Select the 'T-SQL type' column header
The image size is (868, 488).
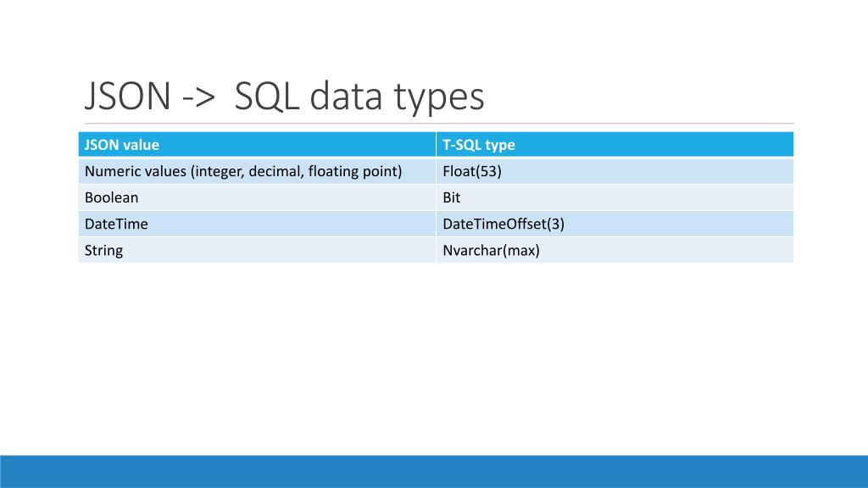479,145
